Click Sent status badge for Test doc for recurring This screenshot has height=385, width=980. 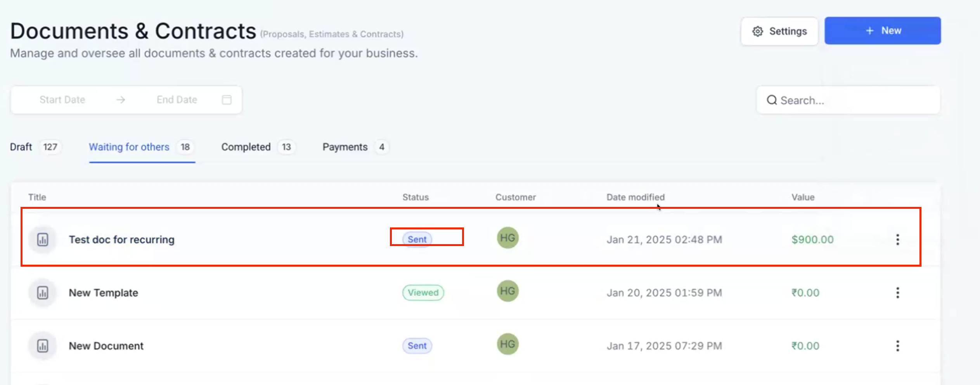pyautogui.click(x=417, y=239)
